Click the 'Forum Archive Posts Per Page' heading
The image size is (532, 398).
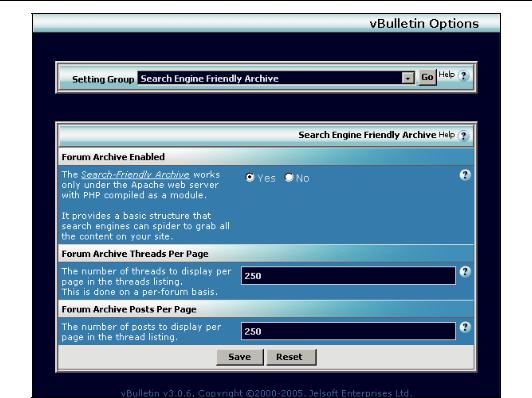(x=129, y=309)
